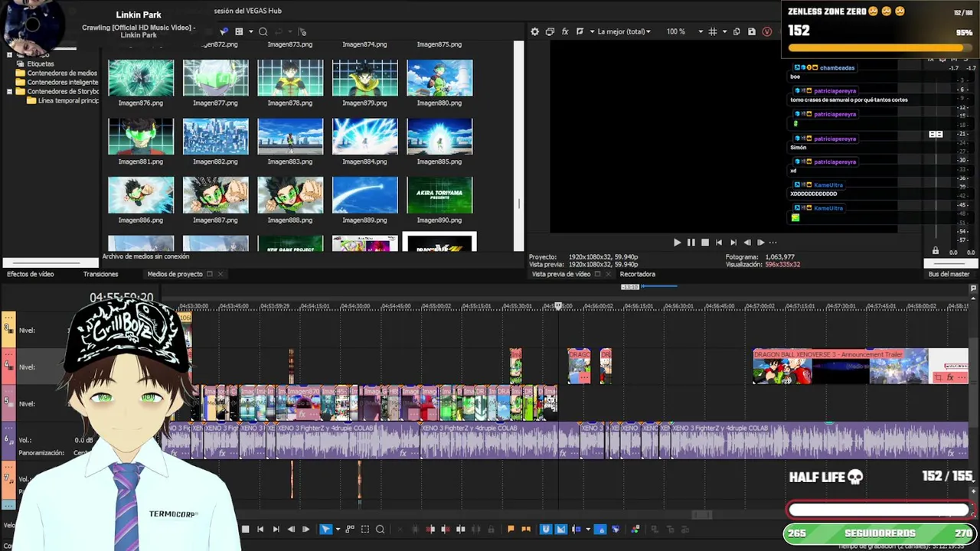Switch to Transiciones tab
The width and height of the screenshot is (980, 551).
click(100, 274)
